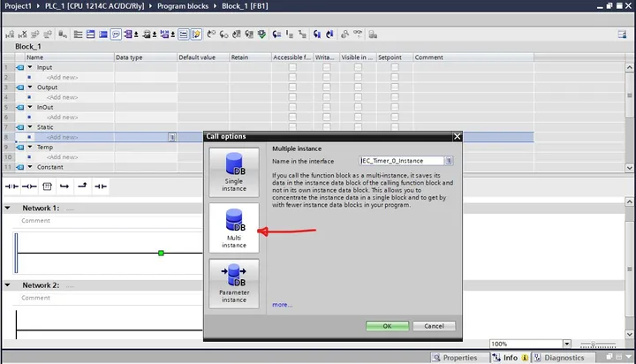Select the Parameter instance DB option

(233, 284)
